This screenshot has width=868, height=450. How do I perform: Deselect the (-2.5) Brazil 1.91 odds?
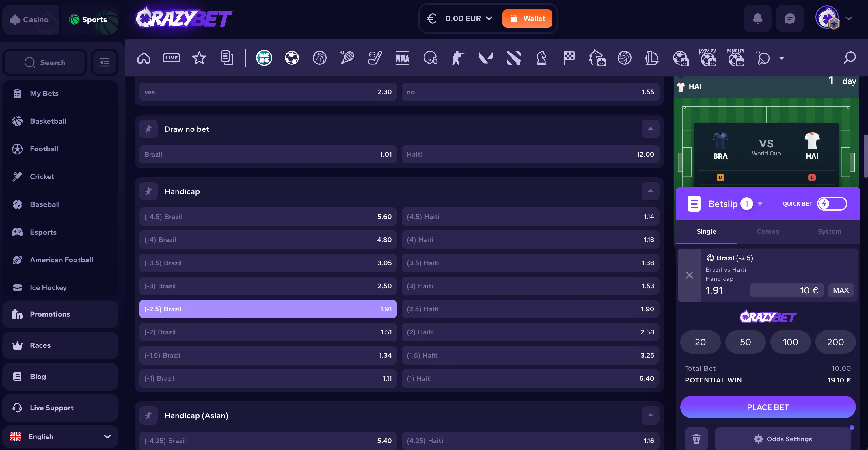(268, 309)
